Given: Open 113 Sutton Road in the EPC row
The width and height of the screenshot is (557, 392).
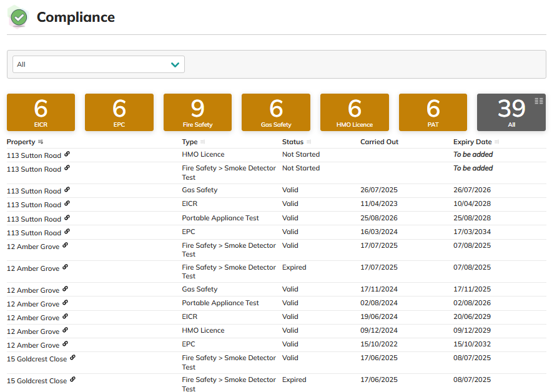Looking at the screenshot, I should 34,233.
